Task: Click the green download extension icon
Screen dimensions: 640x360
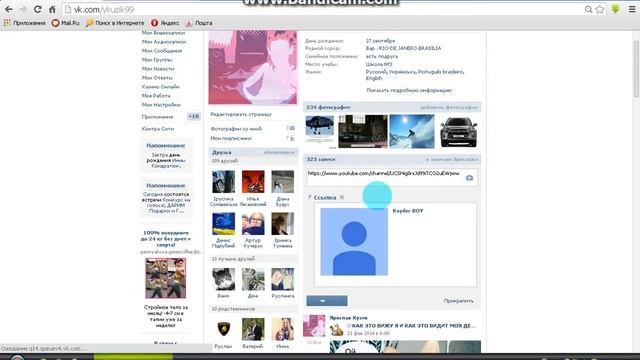Action: [x=615, y=9]
